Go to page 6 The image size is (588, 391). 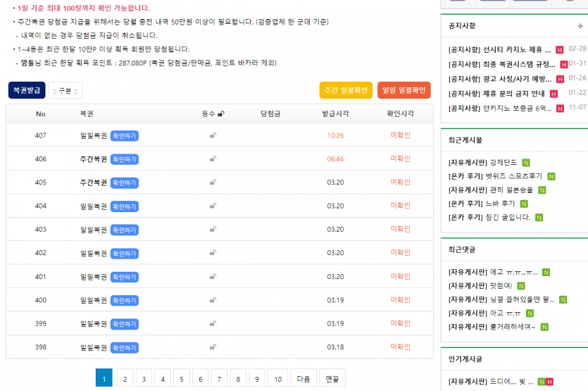pyautogui.click(x=200, y=378)
